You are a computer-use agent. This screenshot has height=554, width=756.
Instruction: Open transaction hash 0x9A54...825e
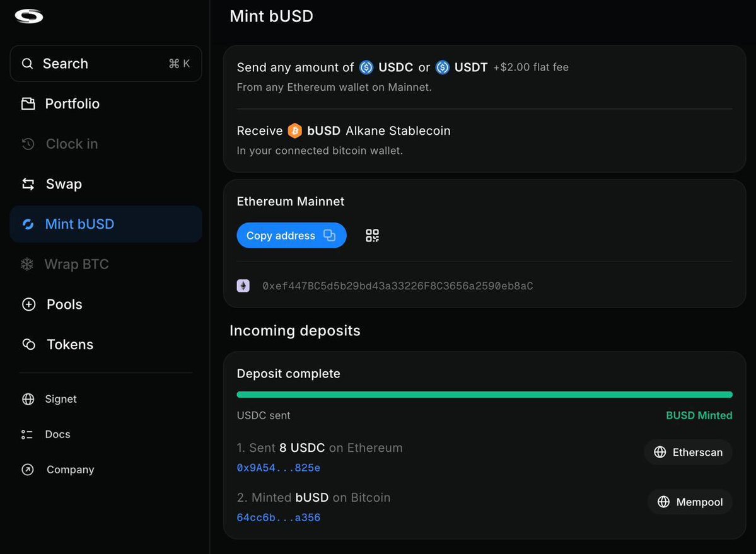(279, 468)
